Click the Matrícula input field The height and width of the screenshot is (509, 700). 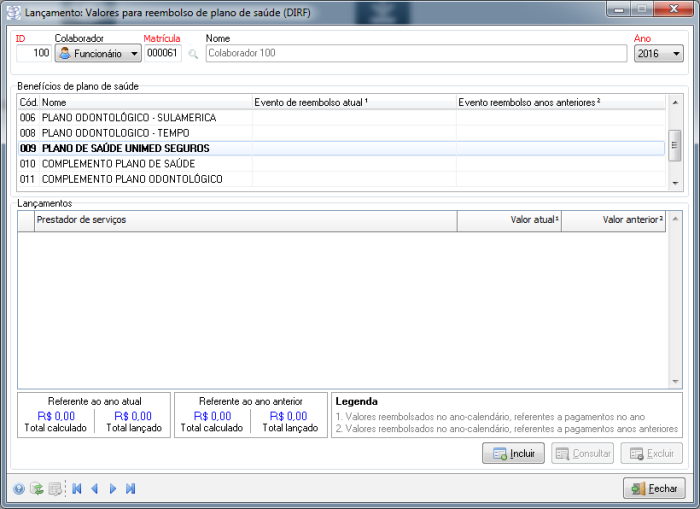[163, 54]
